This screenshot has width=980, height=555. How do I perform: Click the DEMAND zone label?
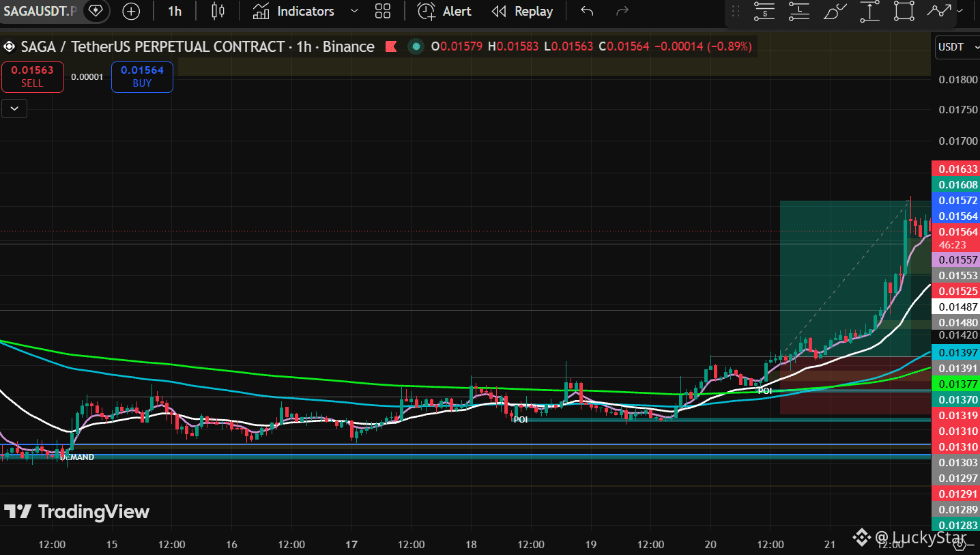point(78,457)
